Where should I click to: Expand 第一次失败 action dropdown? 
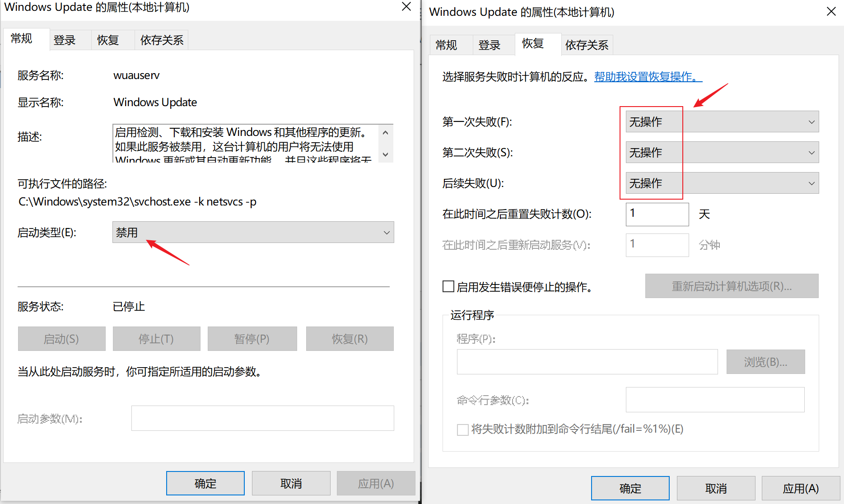pyautogui.click(x=722, y=121)
